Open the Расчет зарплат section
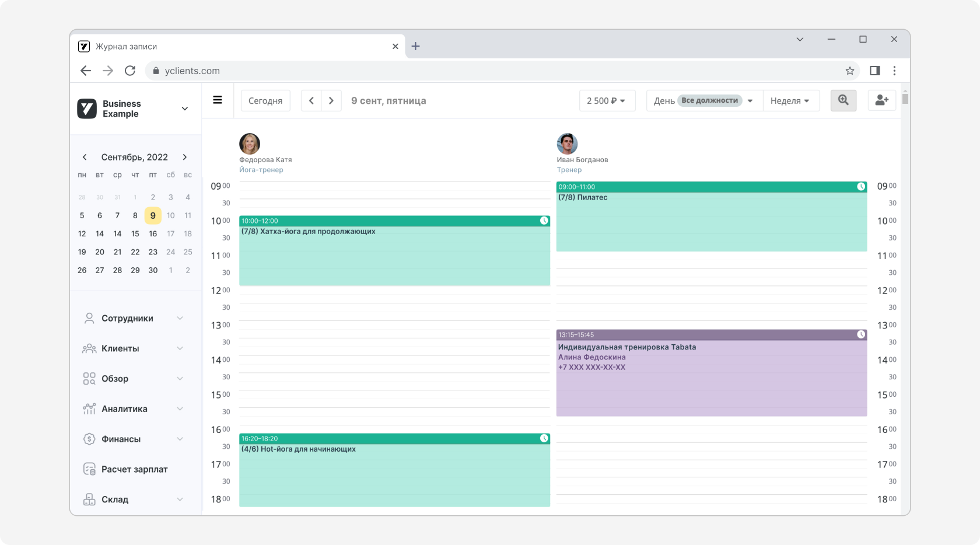 click(x=134, y=469)
